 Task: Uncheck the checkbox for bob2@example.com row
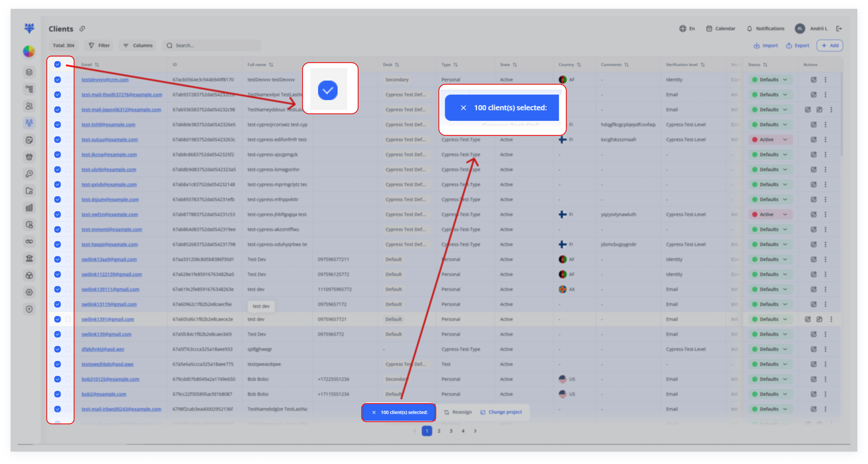(x=58, y=394)
